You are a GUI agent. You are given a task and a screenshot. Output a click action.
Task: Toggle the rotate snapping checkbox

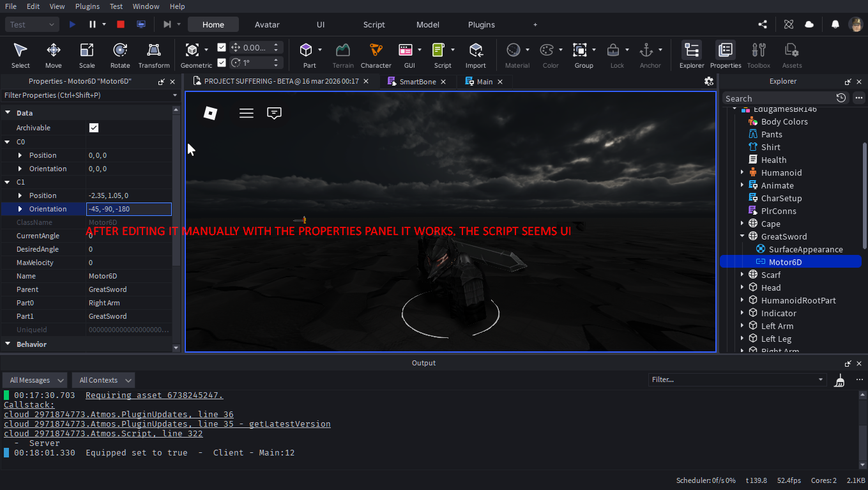(222, 63)
